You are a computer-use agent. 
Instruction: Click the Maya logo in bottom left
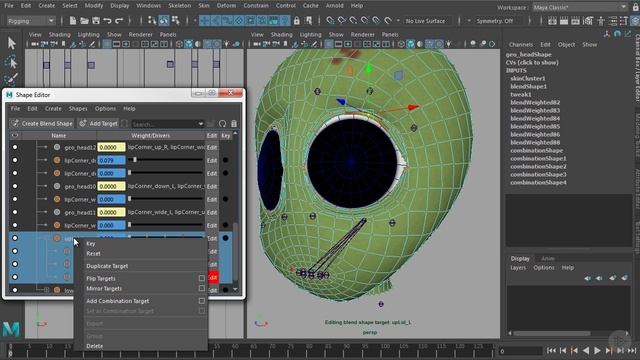click(x=11, y=329)
